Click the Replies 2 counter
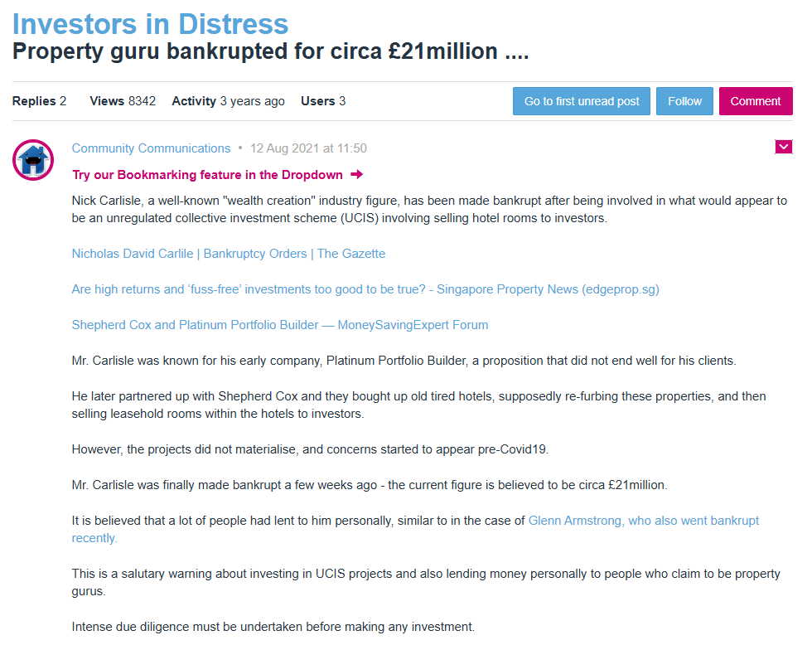The width and height of the screenshot is (812, 645). (40, 101)
